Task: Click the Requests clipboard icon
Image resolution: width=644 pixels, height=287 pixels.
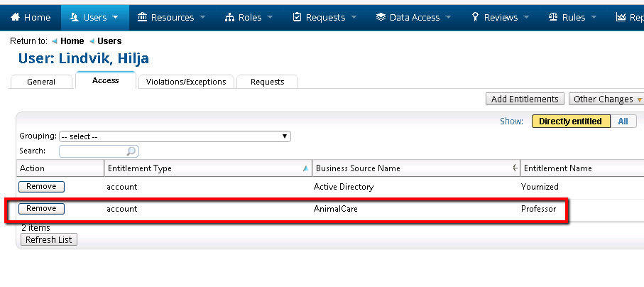Action: [x=298, y=17]
